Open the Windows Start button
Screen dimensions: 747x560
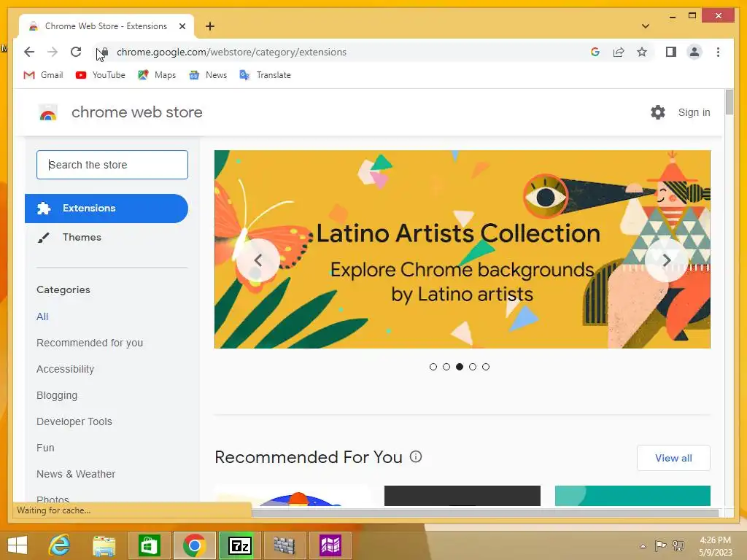(x=18, y=545)
